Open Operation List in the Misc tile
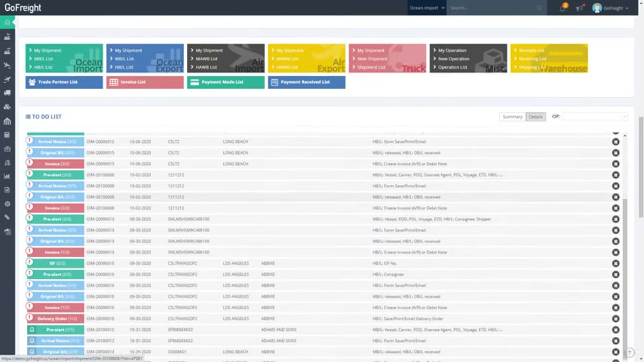Image resolution: width=644 pixels, height=362 pixels. click(452, 67)
